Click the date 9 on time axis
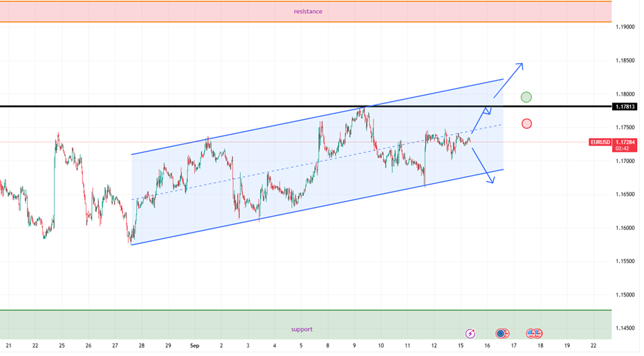 354,346
